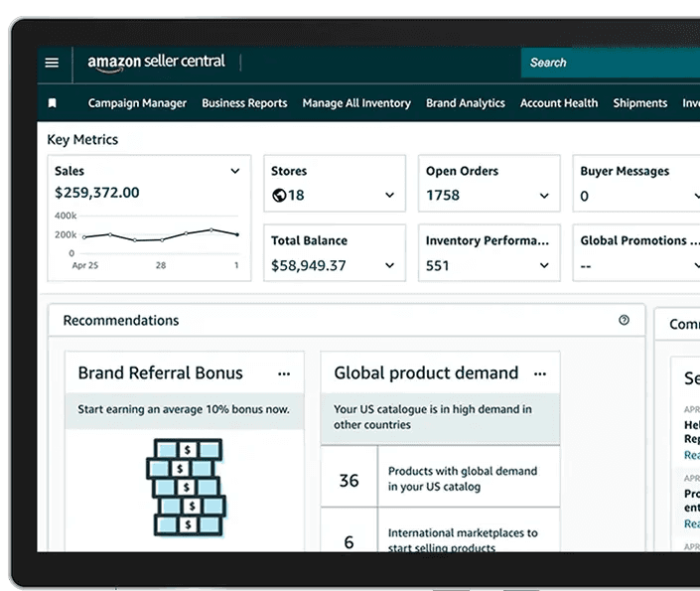Click the Buyer Messages card title
Screen dimensions: 700x591
click(x=625, y=171)
